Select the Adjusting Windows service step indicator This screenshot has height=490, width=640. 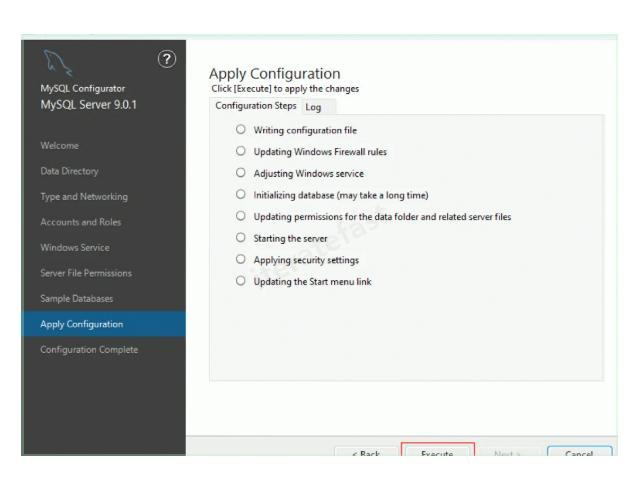241,173
